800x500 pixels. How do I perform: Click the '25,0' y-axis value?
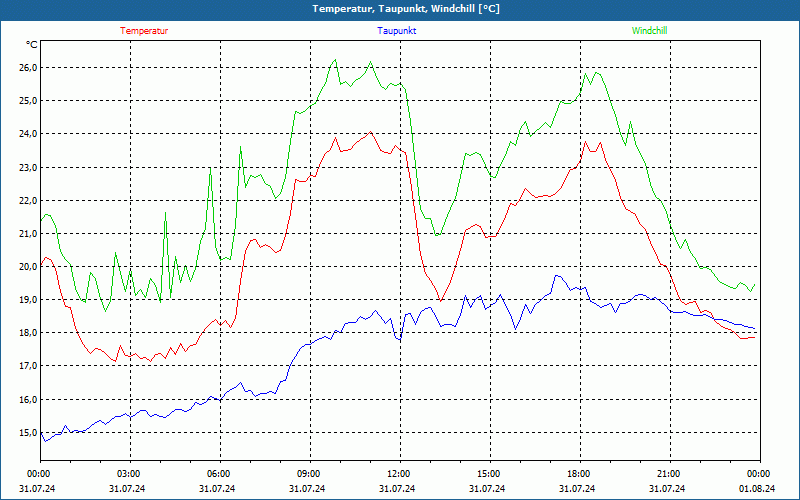point(28,101)
